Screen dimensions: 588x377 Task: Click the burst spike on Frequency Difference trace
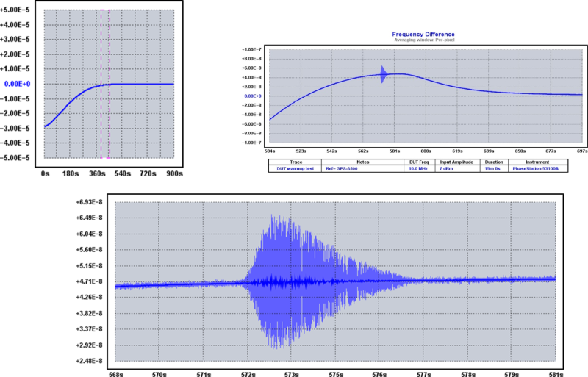tap(384, 74)
